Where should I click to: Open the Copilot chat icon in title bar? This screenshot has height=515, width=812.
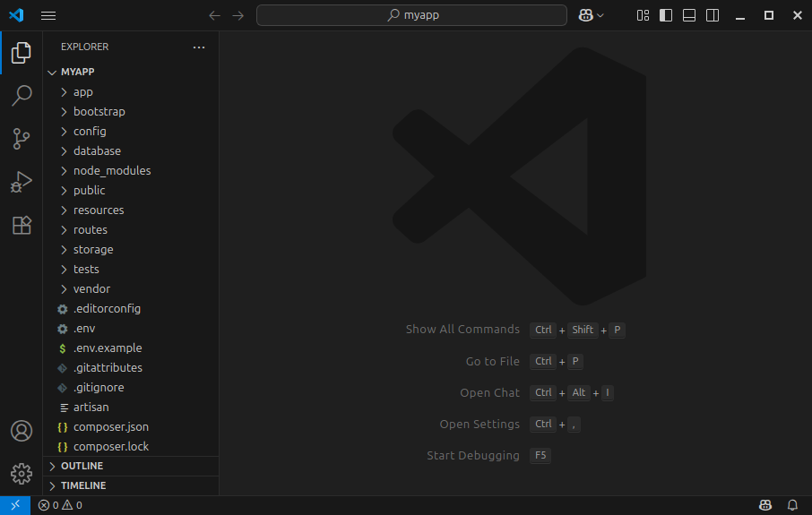(x=585, y=15)
